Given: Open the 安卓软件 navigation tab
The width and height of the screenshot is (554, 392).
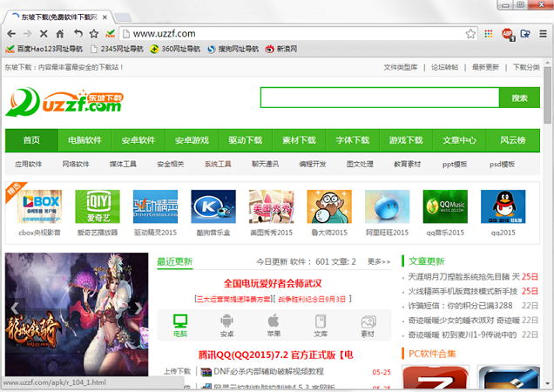Looking at the screenshot, I should tap(138, 140).
